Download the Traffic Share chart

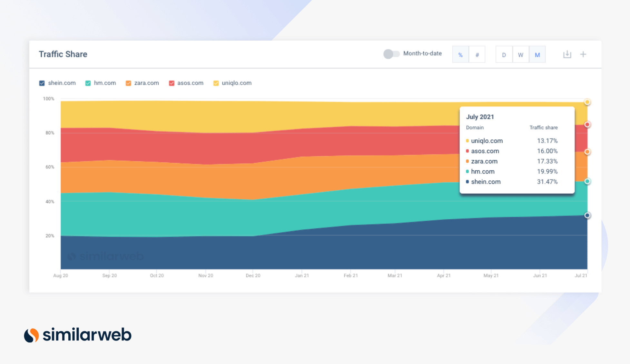[x=567, y=54]
